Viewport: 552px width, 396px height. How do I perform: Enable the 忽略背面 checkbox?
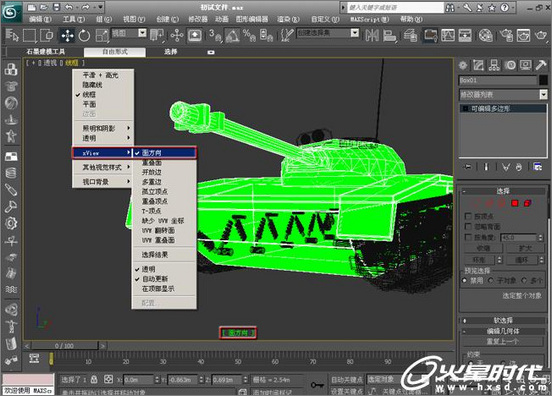pyautogui.click(x=468, y=226)
